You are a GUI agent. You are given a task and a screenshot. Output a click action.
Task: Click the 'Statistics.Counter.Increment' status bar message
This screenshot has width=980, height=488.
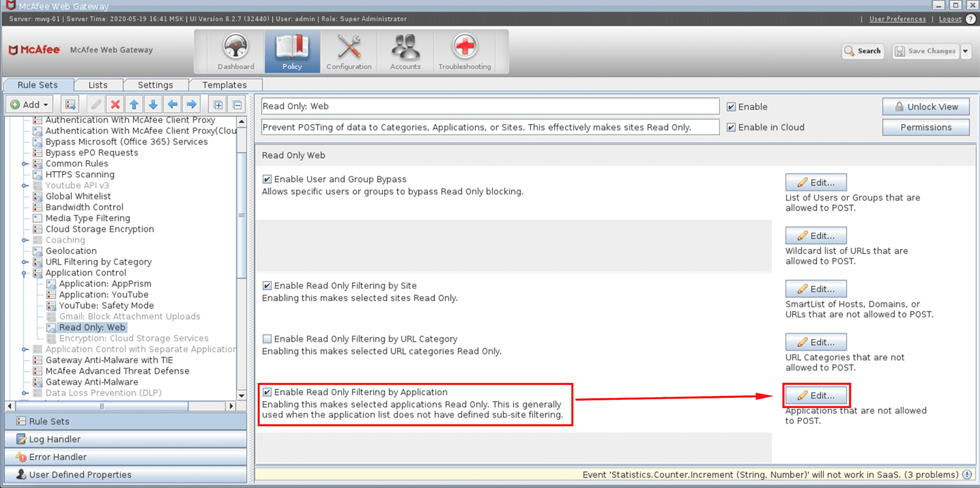coord(771,475)
